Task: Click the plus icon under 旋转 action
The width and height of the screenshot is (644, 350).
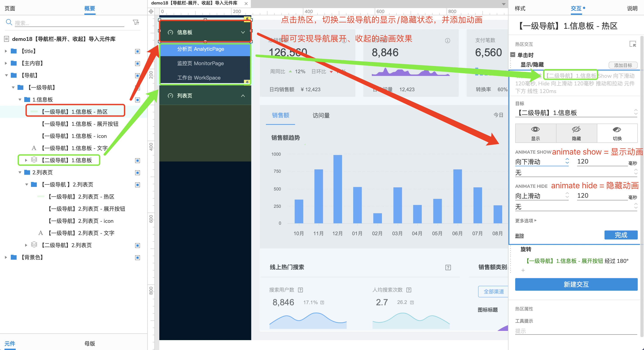Action: pyautogui.click(x=523, y=270)
